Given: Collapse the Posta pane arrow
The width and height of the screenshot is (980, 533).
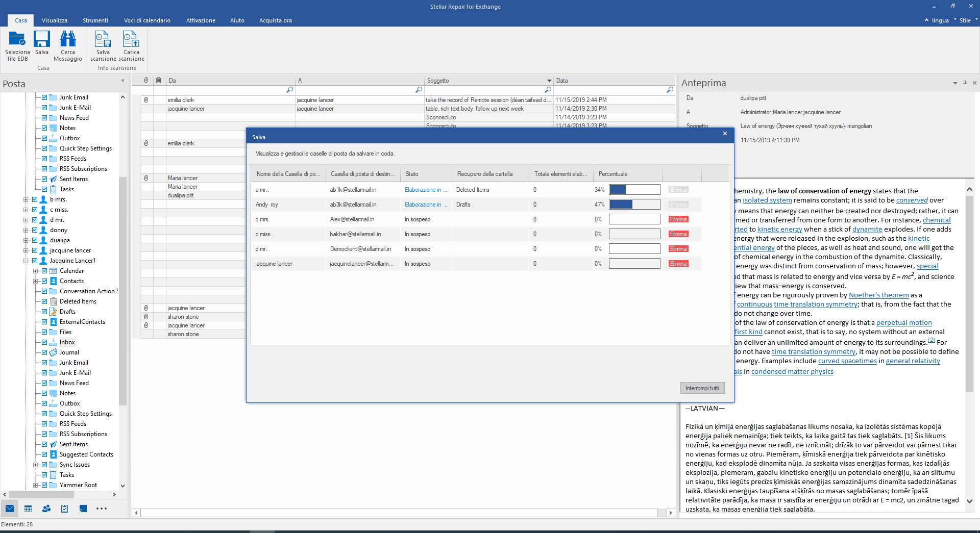Looking at the screenshot, I should coord(122,81).
